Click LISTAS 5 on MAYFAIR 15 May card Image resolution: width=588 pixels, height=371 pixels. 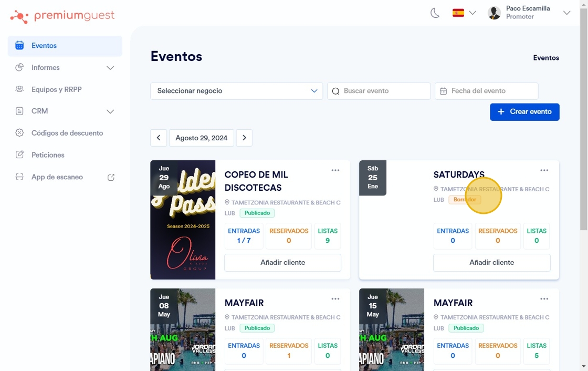pyautogui.click(x=537, y=351)
